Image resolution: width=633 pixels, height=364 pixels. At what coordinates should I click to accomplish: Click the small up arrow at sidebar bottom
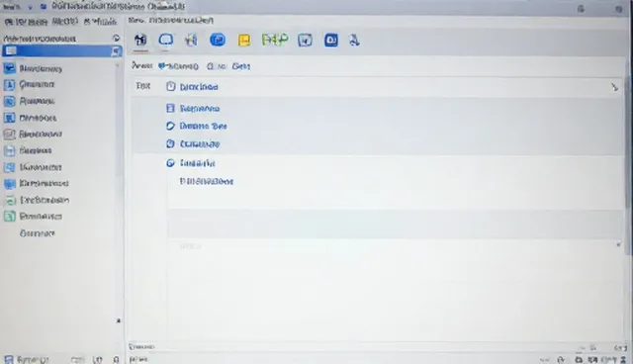pos(119,320)
